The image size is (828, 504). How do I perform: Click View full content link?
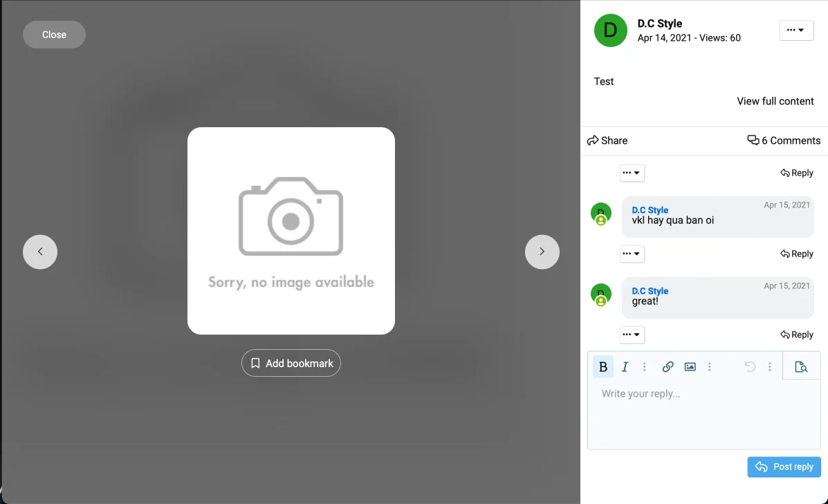tap(775, 101)
